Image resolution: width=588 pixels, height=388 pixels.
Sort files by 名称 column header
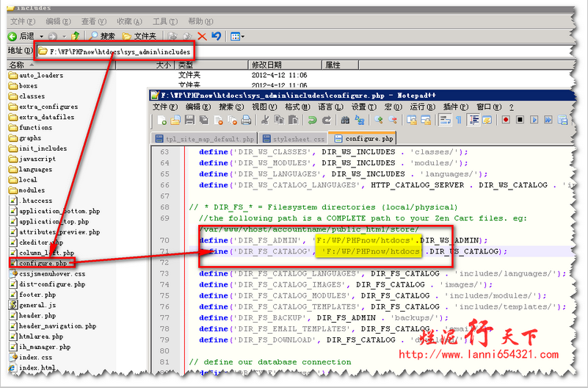point(17,65)
